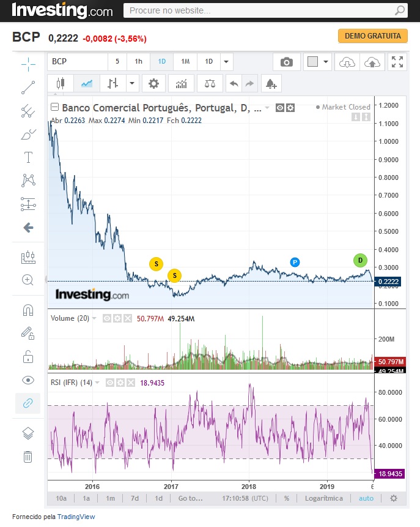Screen dimensions: 420x527
Task: Expand the chart style dropdown arrow
Action: tap(132, 83)
